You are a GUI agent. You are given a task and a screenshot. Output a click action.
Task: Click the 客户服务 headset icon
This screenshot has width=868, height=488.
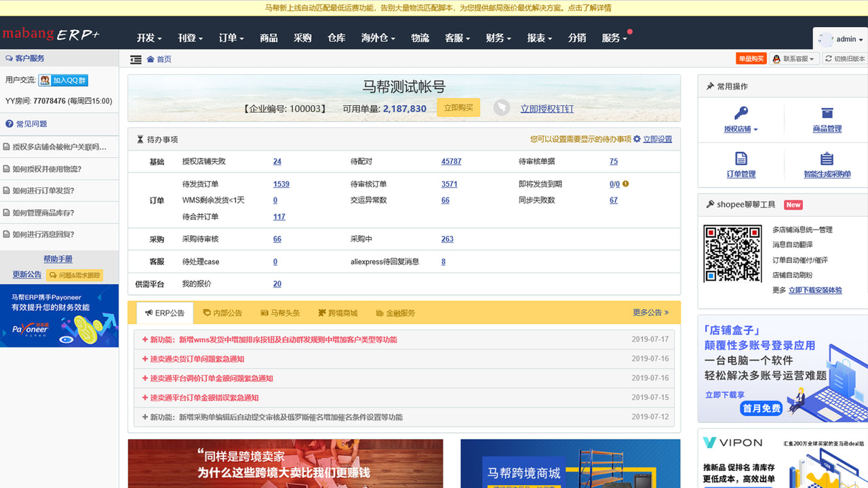(x=9, y=58)
